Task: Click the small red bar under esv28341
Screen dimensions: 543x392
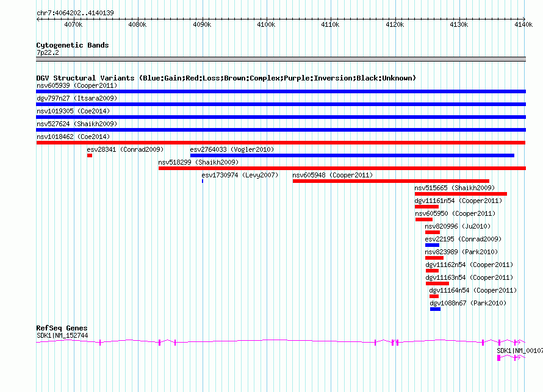Action: (90, 155)
